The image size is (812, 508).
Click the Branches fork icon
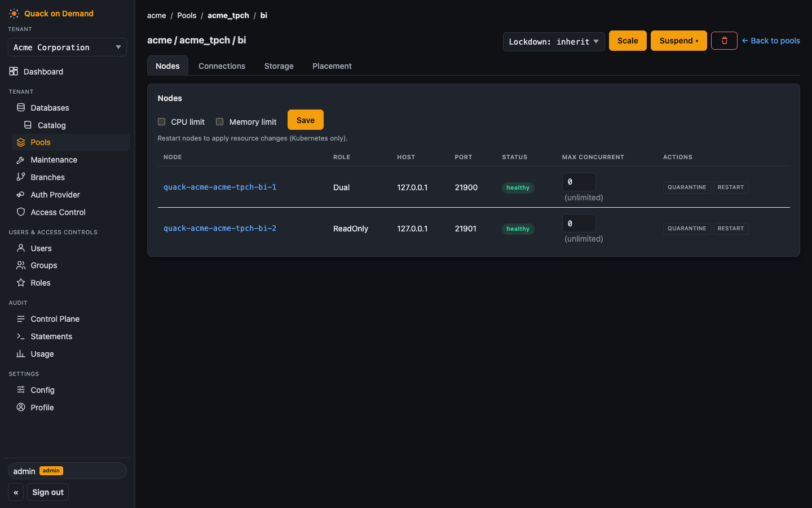[x=21, y=177]
